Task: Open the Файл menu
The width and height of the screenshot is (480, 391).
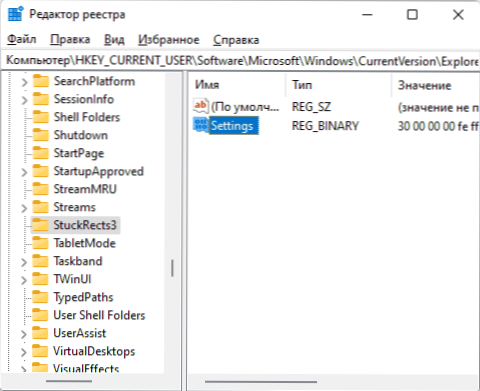Action: 22,39
